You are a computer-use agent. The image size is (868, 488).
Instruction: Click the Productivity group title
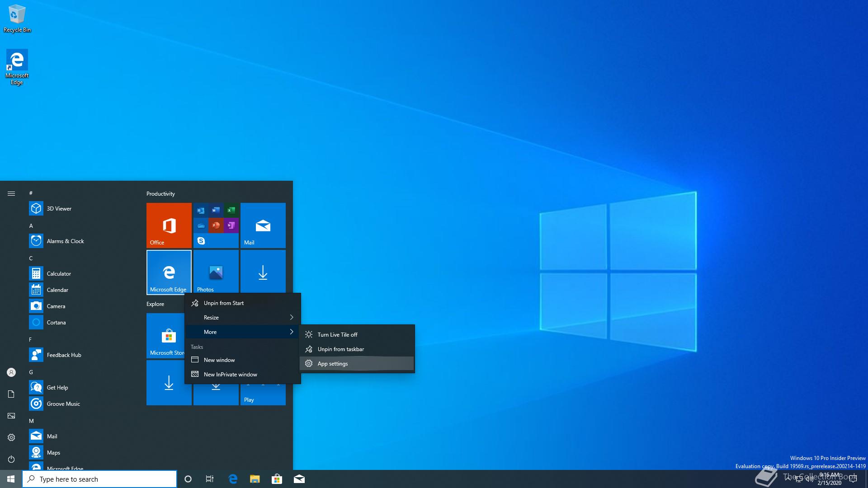[160, 194]
